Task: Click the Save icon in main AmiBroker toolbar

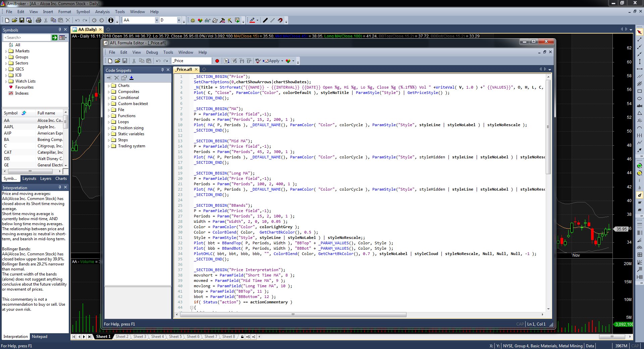Action: [22, 20]
